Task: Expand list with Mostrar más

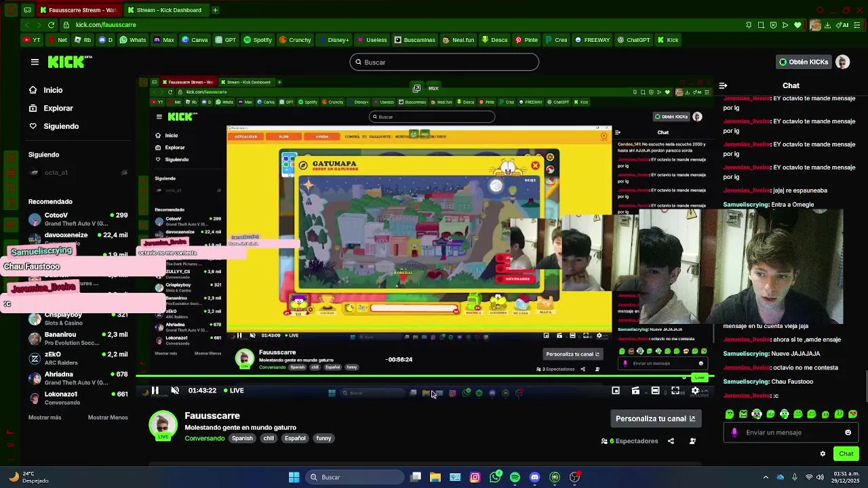Action: click(45, 418)
